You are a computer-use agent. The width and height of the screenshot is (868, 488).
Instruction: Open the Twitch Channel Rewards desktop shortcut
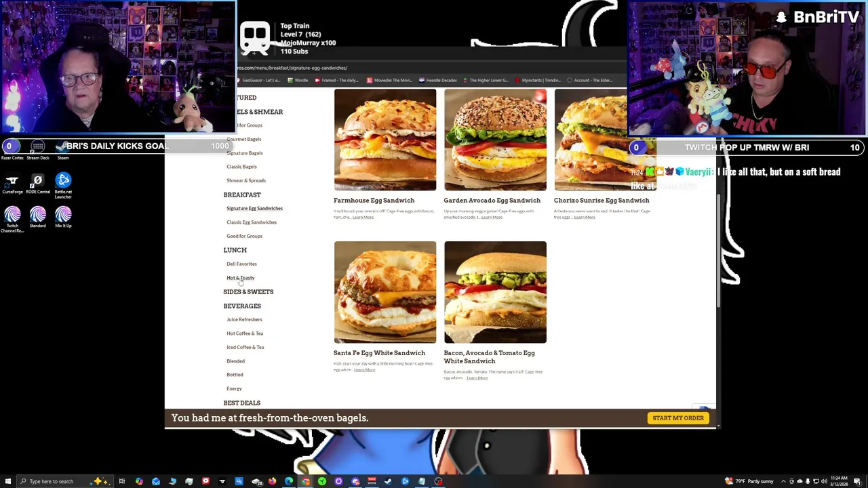point(12,220)
